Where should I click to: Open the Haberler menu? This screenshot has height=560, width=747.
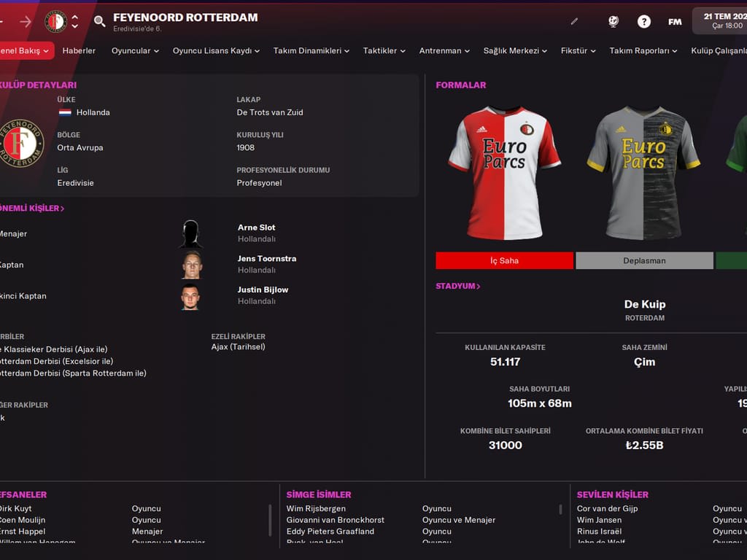pyautogui.click(x=79, y=50)
